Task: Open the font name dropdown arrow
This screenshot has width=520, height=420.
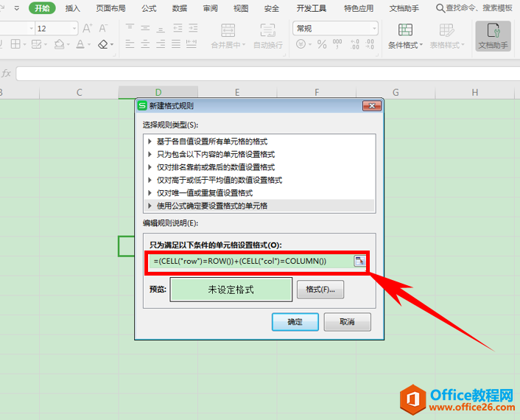Action: pyautogui.click(x=32, y=29)
